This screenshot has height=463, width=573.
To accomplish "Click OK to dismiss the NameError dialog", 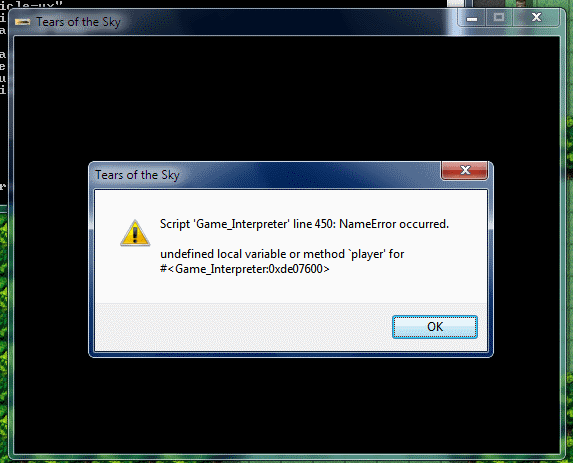I will [435, 327].
